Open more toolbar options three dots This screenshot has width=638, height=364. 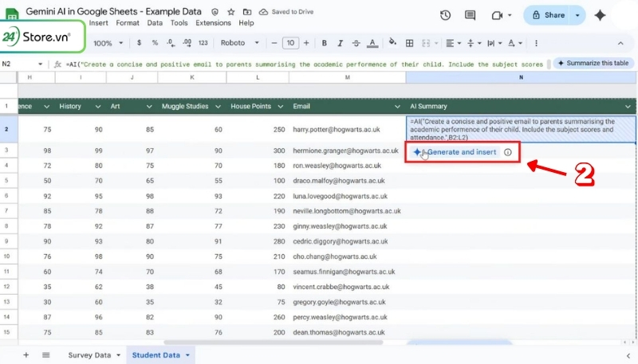(536, 43)
